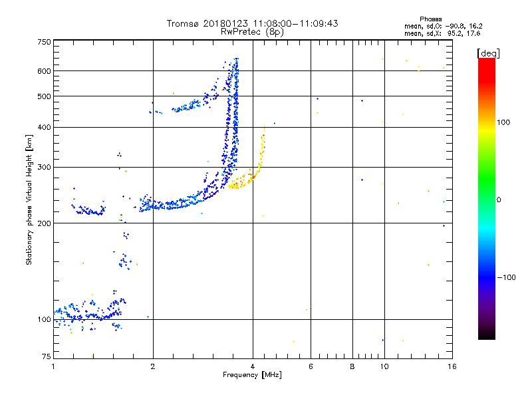Click the 'Stationary phase Virtual Height [km]' axis label
Screen dimensions: 532x399
click(29, 200)
